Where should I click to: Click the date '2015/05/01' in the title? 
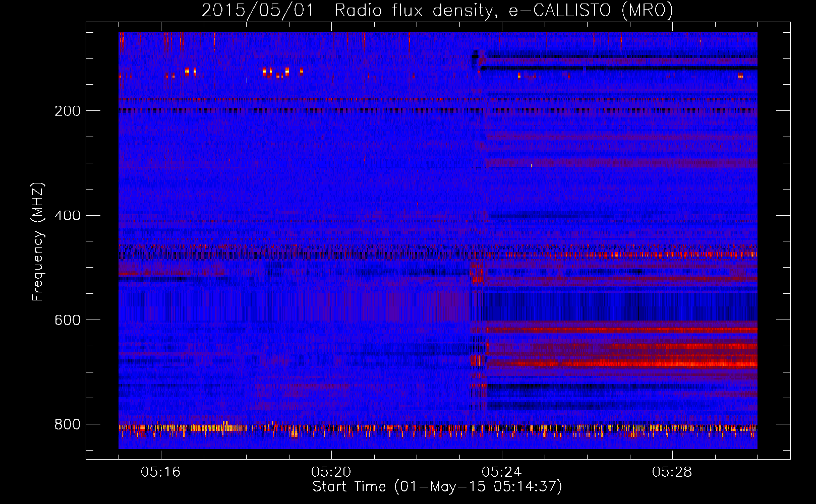(258, 11)
